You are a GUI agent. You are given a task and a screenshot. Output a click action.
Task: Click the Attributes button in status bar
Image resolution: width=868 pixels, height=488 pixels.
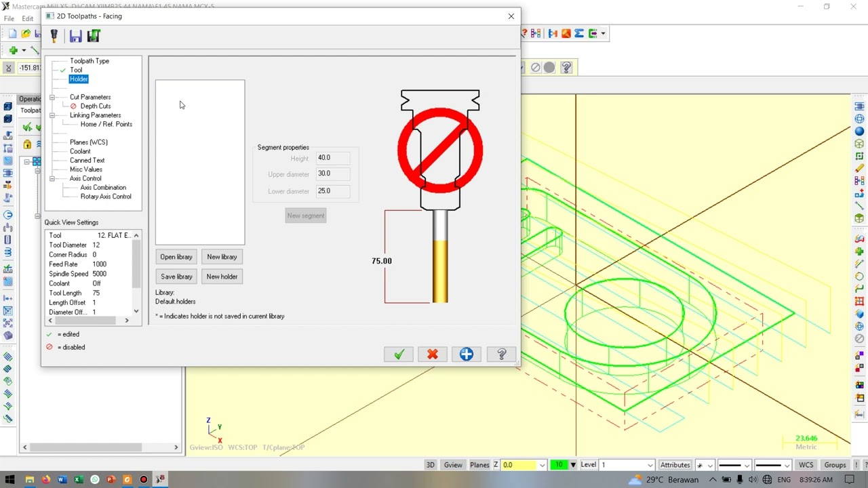(675, 465)
